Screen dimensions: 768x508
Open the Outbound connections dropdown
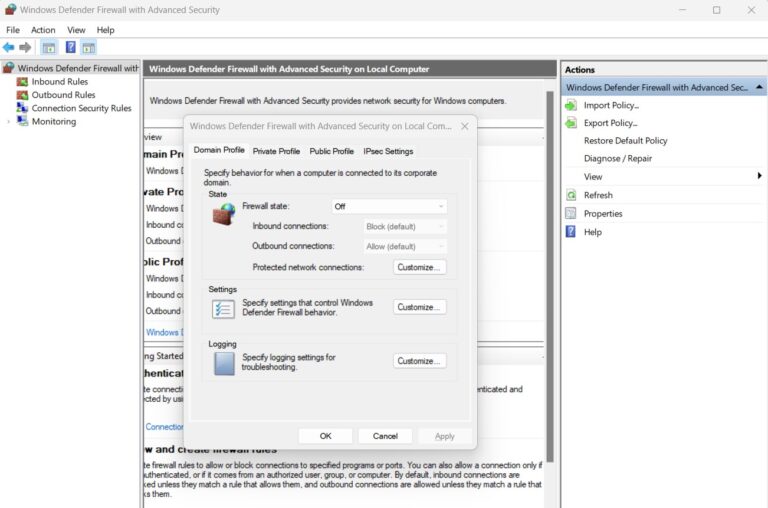[404, 246]
